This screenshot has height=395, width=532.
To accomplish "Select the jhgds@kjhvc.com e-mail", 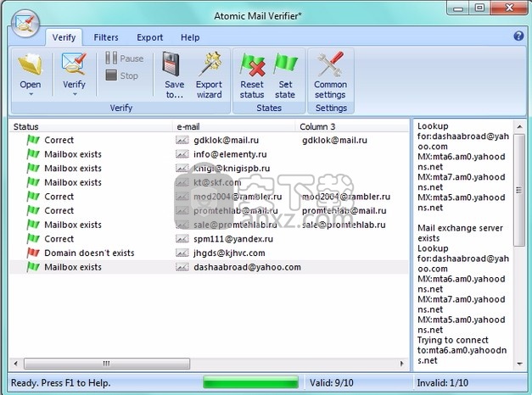I will point(229,253).
